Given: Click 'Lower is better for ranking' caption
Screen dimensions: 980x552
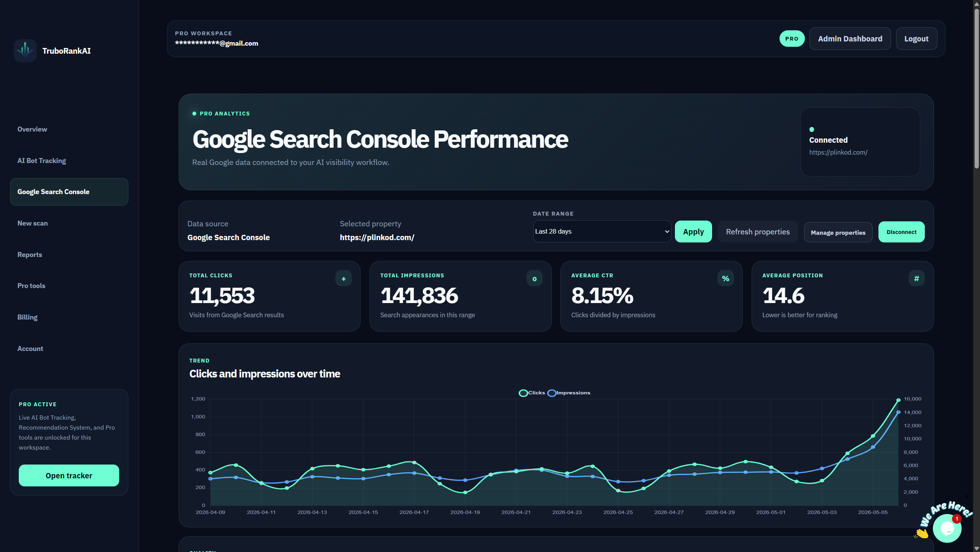Looking at the screenshot, I should [x=799, y=315].
